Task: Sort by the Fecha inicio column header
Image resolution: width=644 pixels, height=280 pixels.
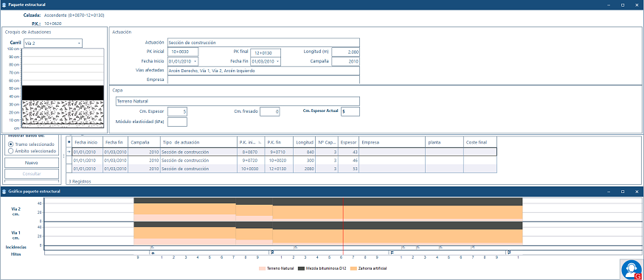Action: tap(88, 142)
